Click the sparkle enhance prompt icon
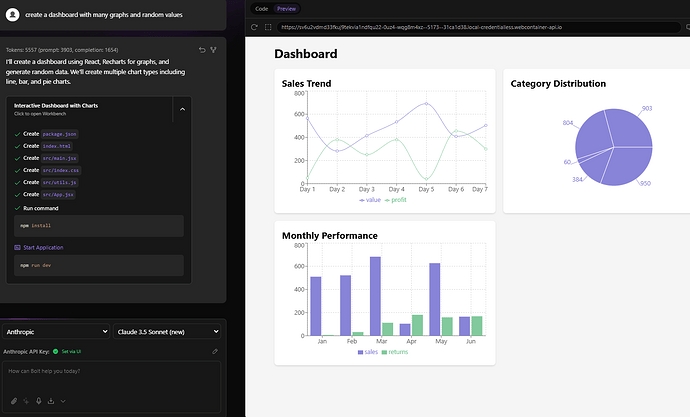The image size is (690, 417). point(27,401)
